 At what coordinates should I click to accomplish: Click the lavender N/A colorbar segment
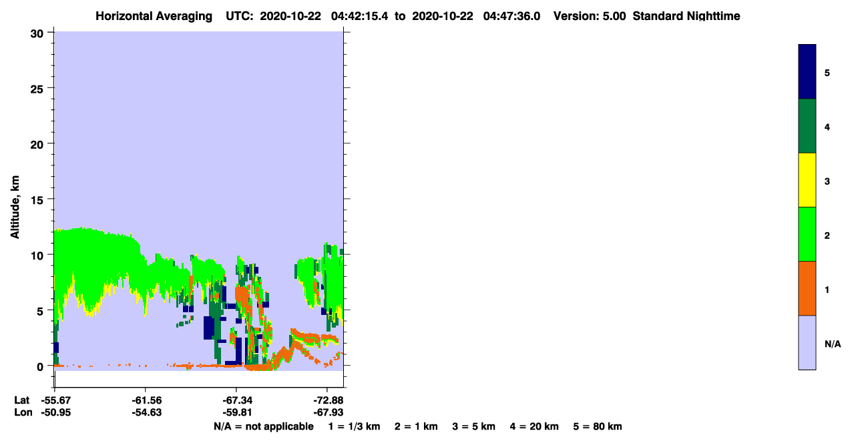click(x=807, y=342)
